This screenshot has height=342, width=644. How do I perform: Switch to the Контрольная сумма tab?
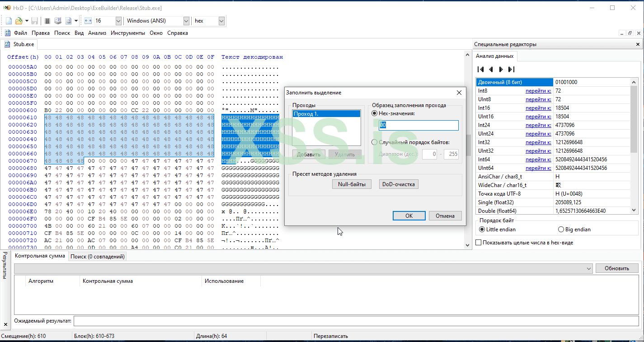point(40,256)
